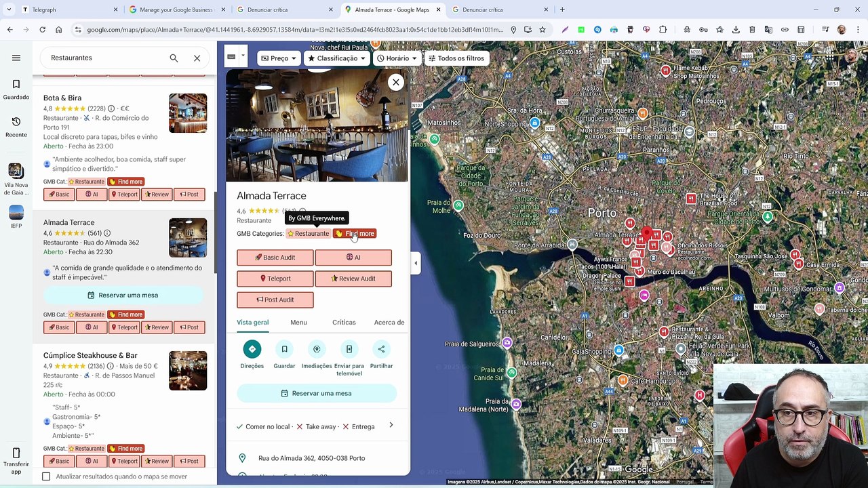This screenshot has width=868, height=488.
Task: Clear the Restaurantes search with the X
Action: (197, 58)
